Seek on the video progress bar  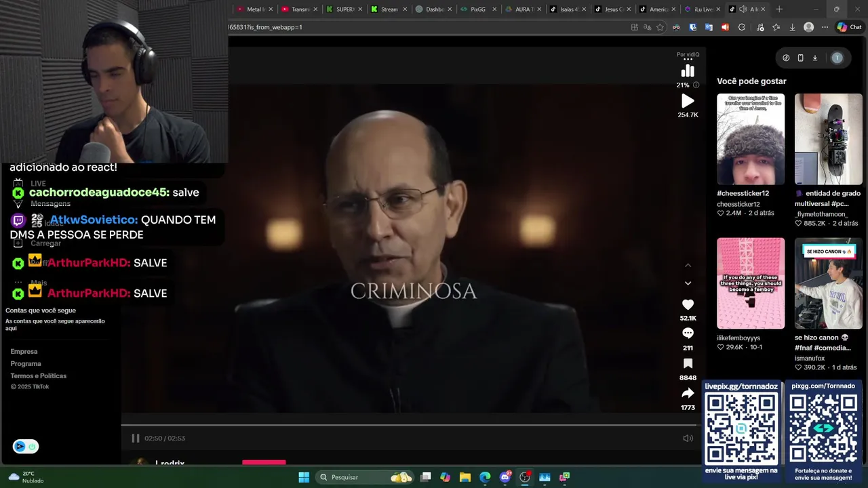(x=409, y=426)
